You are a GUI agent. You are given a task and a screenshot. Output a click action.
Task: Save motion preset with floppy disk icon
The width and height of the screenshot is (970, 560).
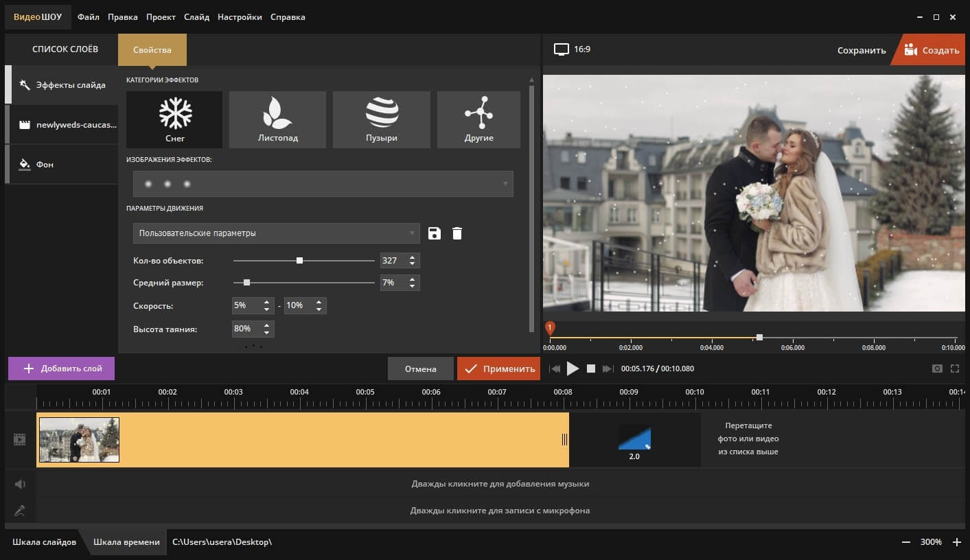[434, 233]
